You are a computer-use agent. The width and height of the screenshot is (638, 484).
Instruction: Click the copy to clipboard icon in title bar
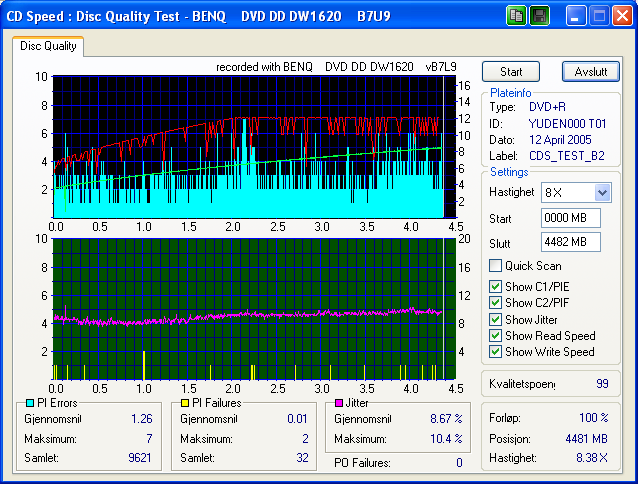click(517, 16)
